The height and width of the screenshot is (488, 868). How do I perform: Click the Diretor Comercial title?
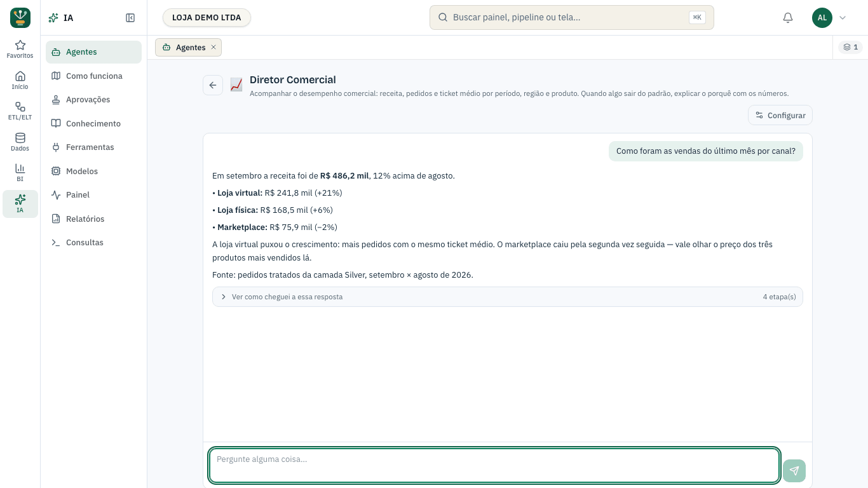pyautogui.click(x=293, y=80)
